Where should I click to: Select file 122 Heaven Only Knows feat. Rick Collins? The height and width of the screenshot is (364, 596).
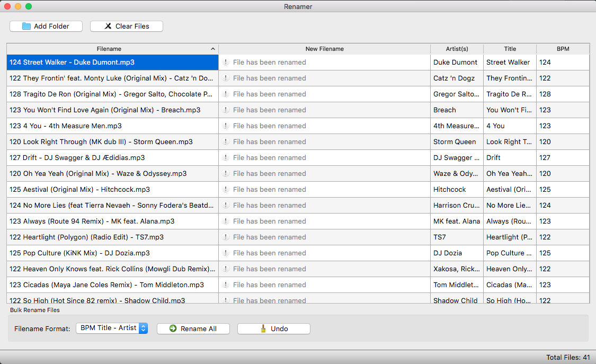click(x=112, y=269)
